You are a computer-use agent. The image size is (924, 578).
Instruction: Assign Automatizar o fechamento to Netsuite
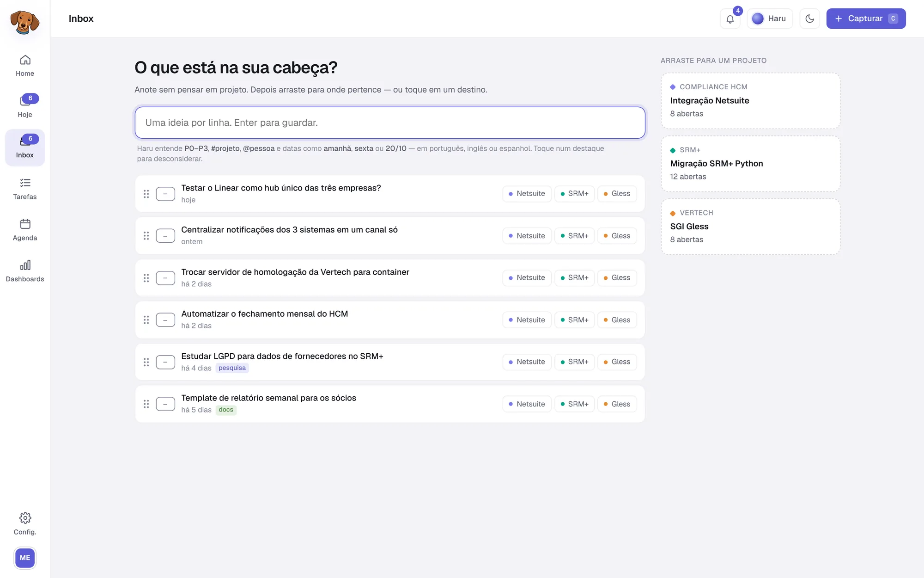(x=527, y=320)
